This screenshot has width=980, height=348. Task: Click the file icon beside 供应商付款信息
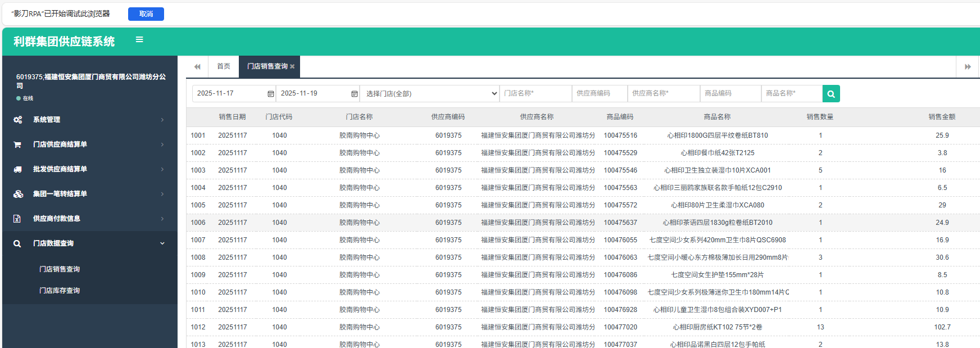(17, 219)
